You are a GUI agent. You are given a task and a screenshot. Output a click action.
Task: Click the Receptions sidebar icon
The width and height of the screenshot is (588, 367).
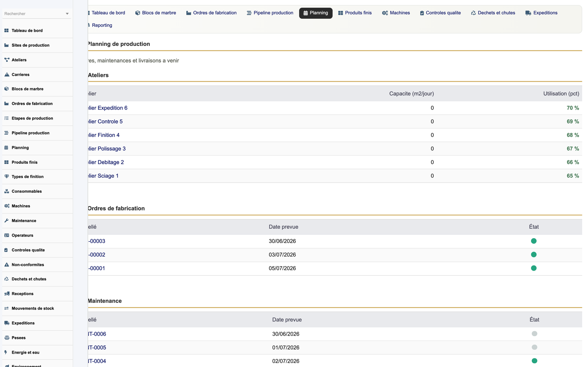click(7, 293)
